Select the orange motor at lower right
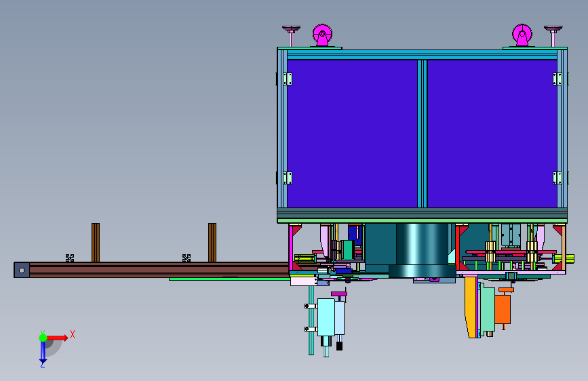This screenshot has width=588, height=381. [x=503, y=309]
